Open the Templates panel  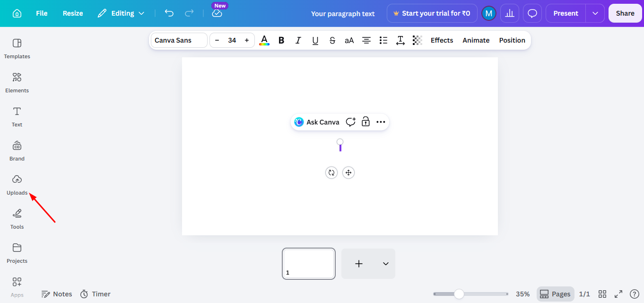pos(17,49)
